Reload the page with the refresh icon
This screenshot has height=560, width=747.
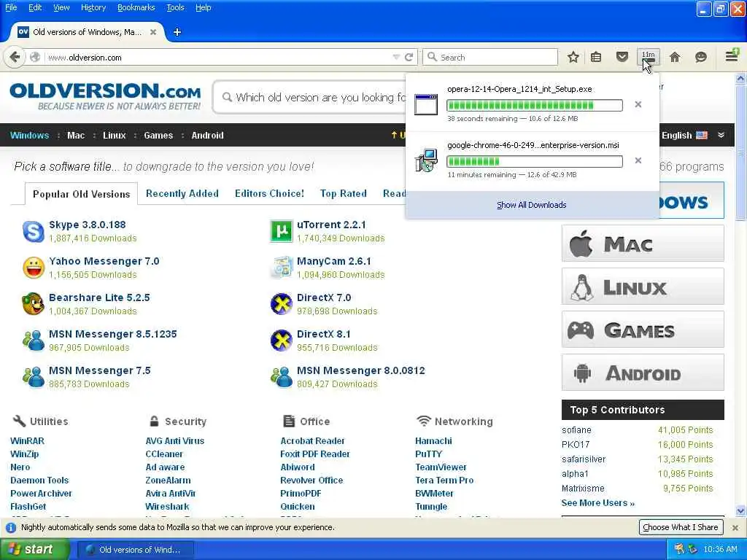point(409,57)
